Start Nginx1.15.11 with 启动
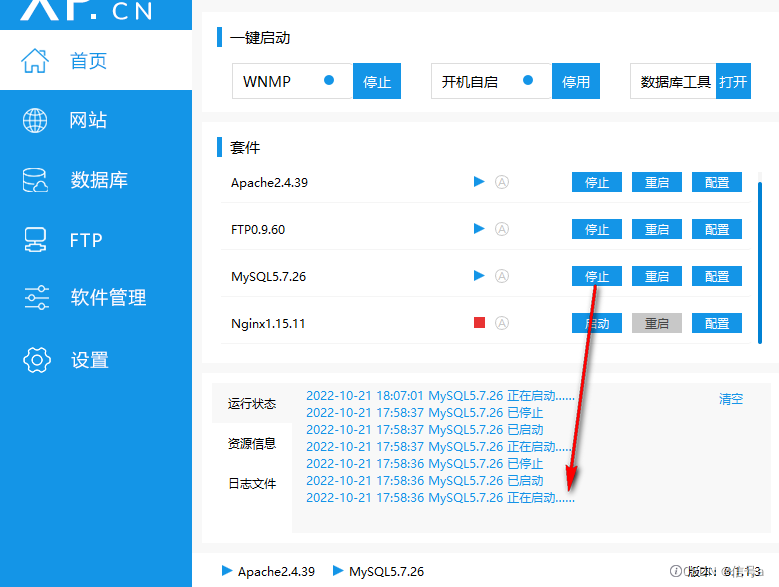 (597, 323)
